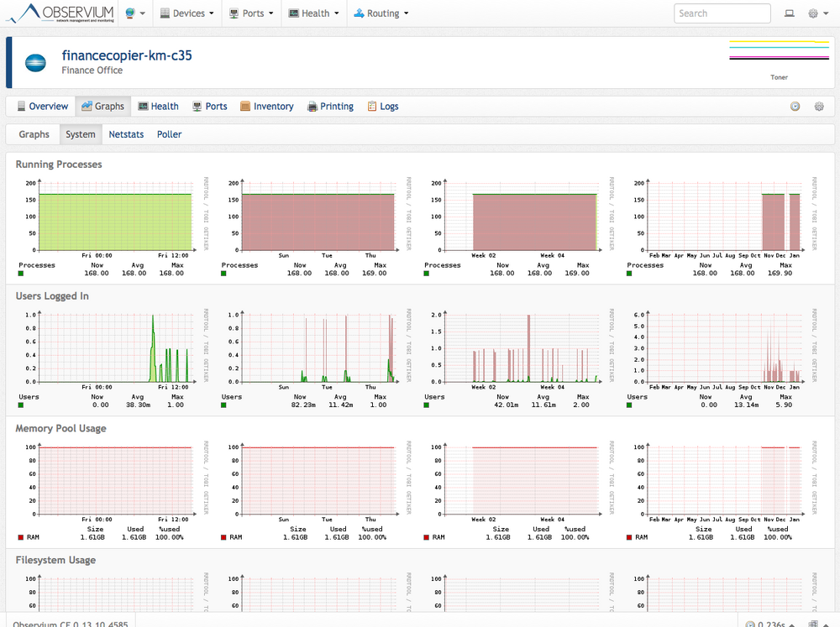Open Running Processes weekly graph

pyautogui.click(x=316, y=227)
